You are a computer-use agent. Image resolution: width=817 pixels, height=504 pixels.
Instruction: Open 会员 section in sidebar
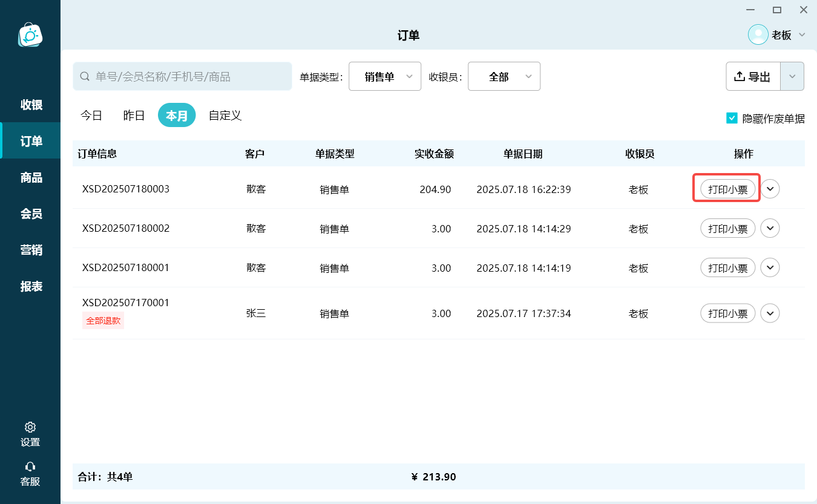coord(31,214)
